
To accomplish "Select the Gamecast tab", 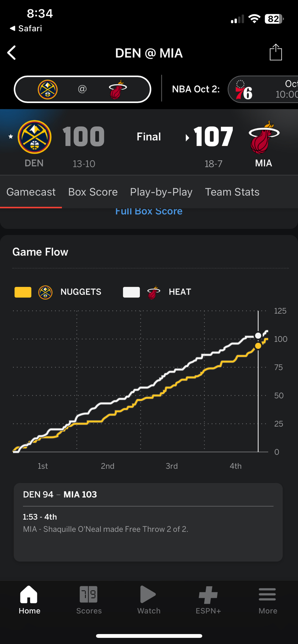I will point(31,192).
